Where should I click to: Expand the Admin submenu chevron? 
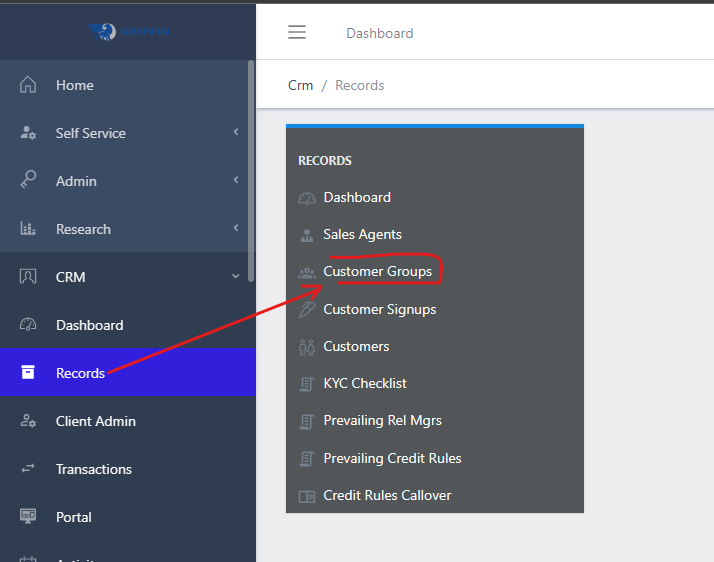tap(236, 181)
